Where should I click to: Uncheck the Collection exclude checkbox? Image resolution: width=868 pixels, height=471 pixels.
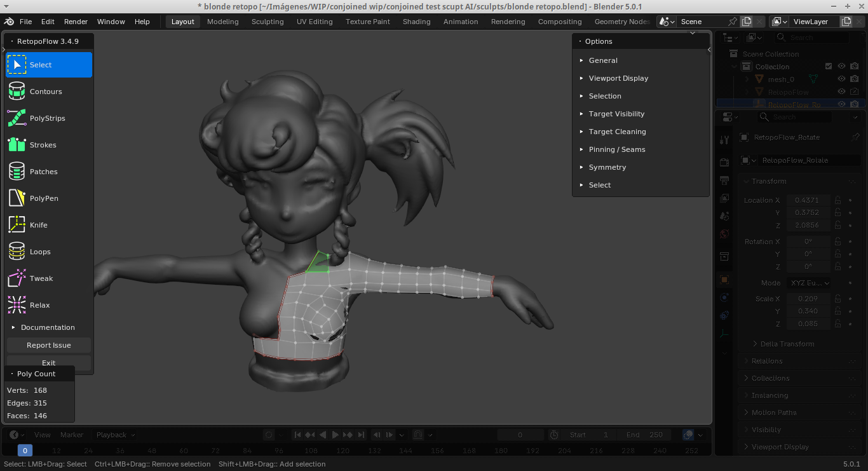(x=829, y=67)
